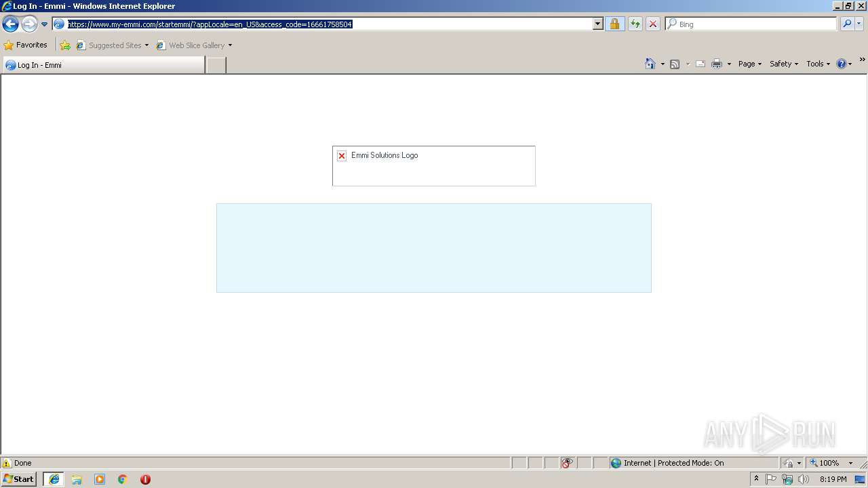Open the security lock status dropdown
This screenshot has height=488, width=868.
pyautogui.click(x=792, y=463)
